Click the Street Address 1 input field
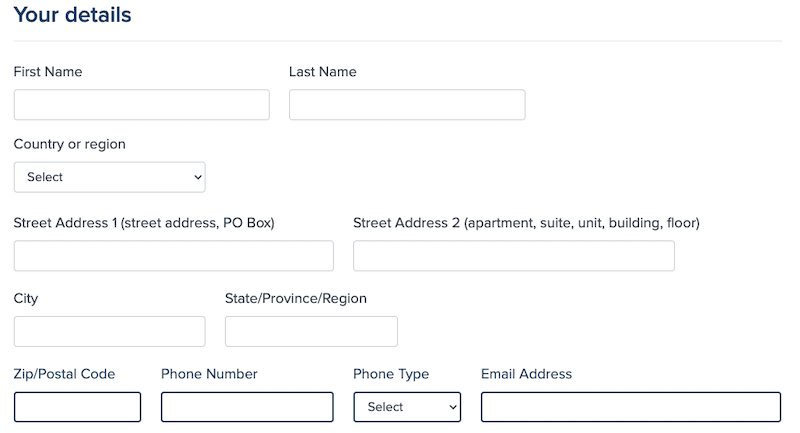800x433 pixels. pos(173,256)
